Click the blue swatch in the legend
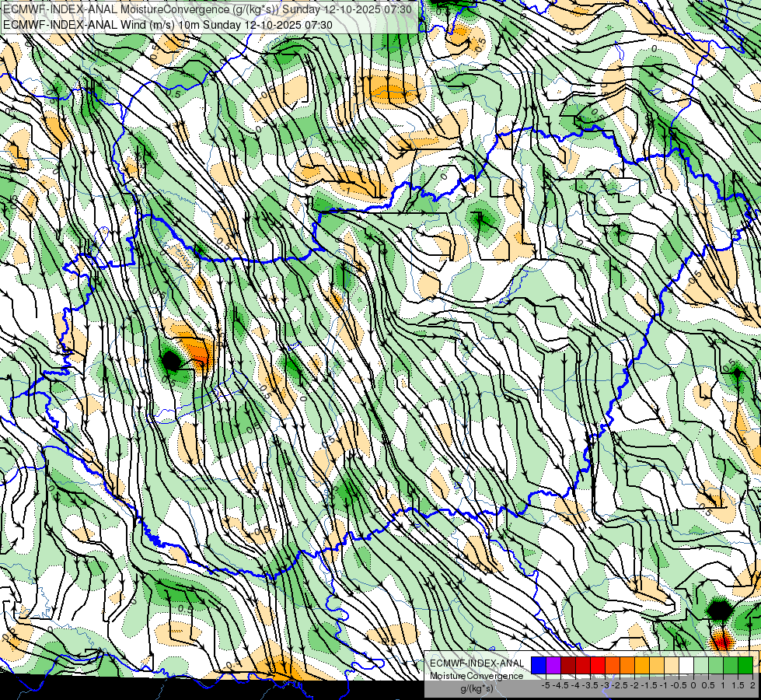Viewport: 761px width, 700px height. pyautogui.click(x=539, y=666)
